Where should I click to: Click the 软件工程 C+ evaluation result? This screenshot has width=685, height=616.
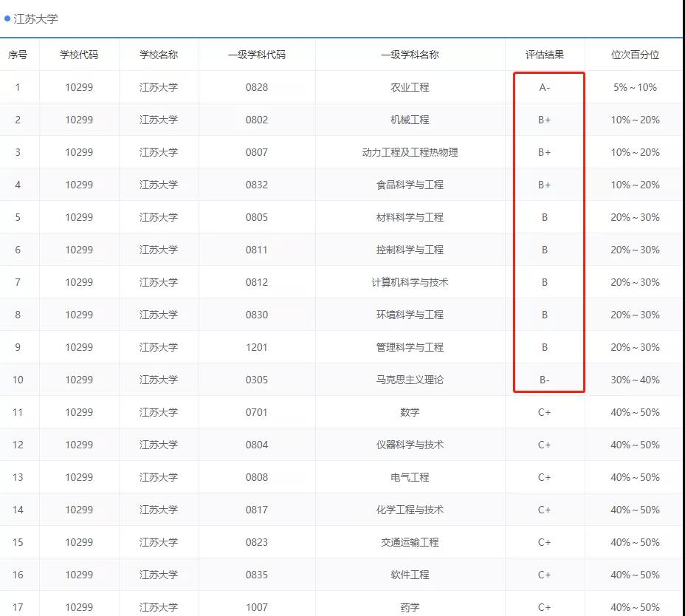[545, 574]
